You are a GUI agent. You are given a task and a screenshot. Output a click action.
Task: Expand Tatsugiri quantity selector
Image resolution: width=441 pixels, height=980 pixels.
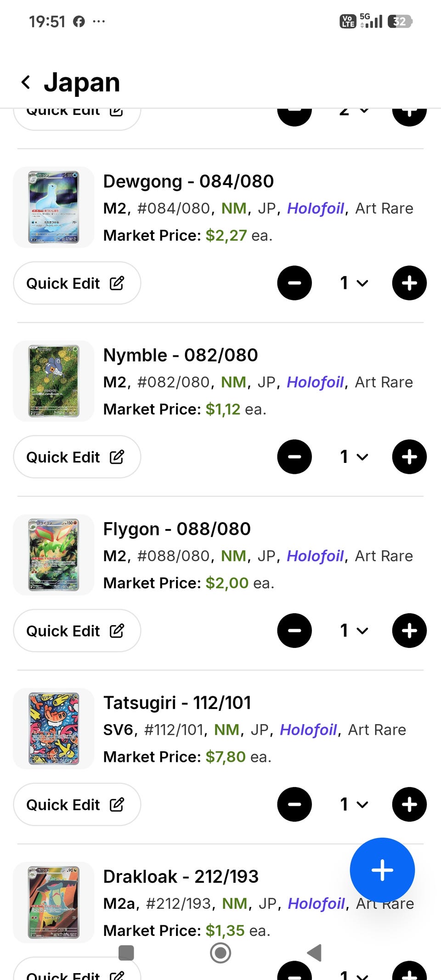(x=354, y=805)
